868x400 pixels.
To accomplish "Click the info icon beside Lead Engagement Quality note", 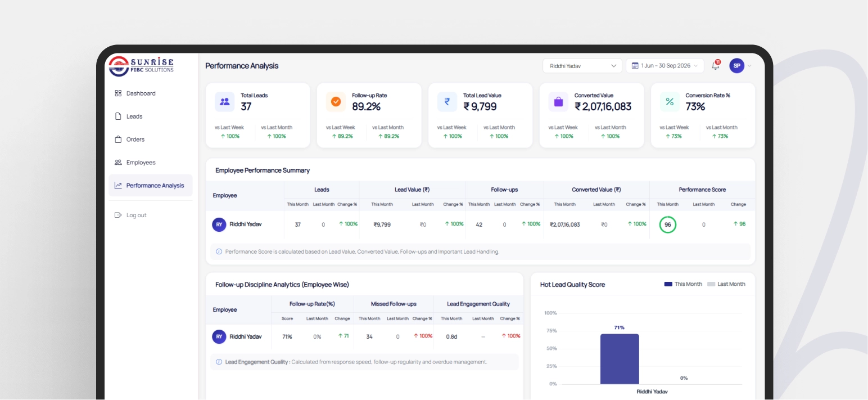I will [219, 362].
